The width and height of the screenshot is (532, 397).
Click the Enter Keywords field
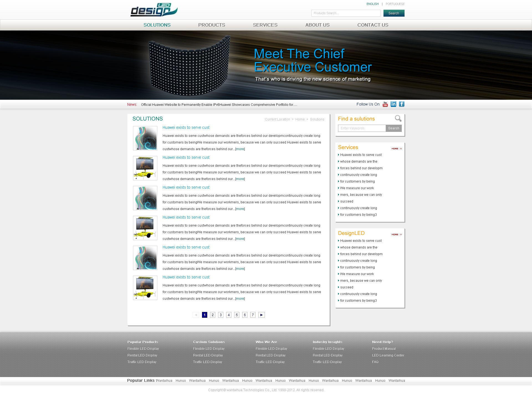tap(362, 128)
